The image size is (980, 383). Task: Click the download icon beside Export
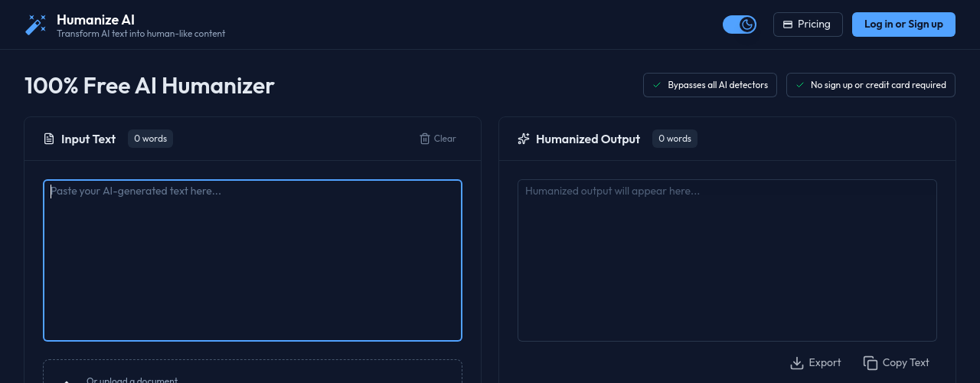click(x=797, y=362)
